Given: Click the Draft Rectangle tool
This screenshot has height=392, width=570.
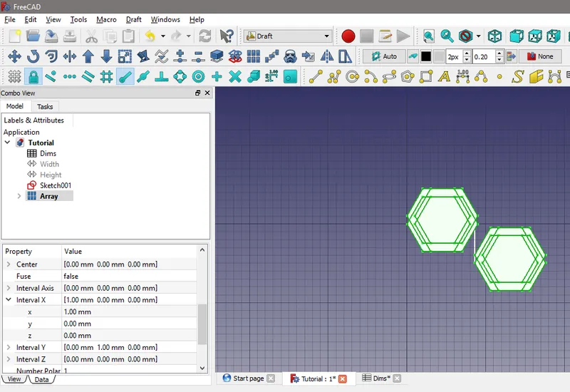Looking at the screenshot, I should tap(425, 76).
